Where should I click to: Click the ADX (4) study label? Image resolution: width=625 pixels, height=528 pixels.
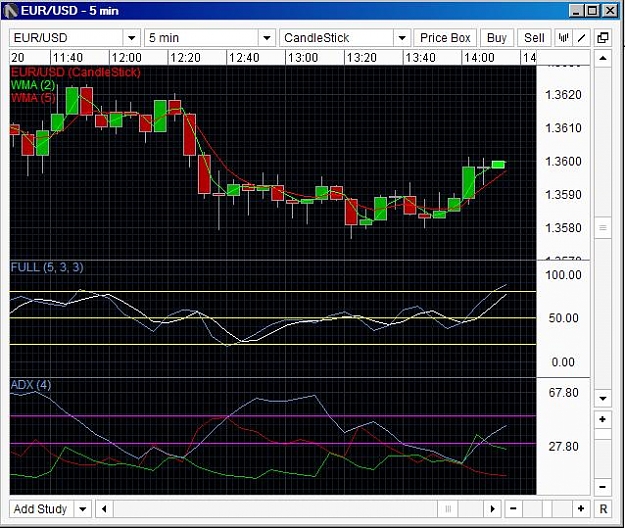click(x=31, y=385)
